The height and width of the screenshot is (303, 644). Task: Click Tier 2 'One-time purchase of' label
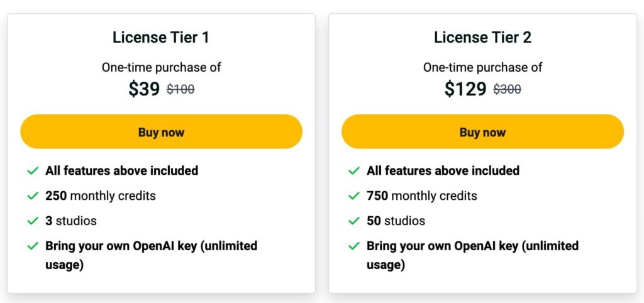click(482, 67)
